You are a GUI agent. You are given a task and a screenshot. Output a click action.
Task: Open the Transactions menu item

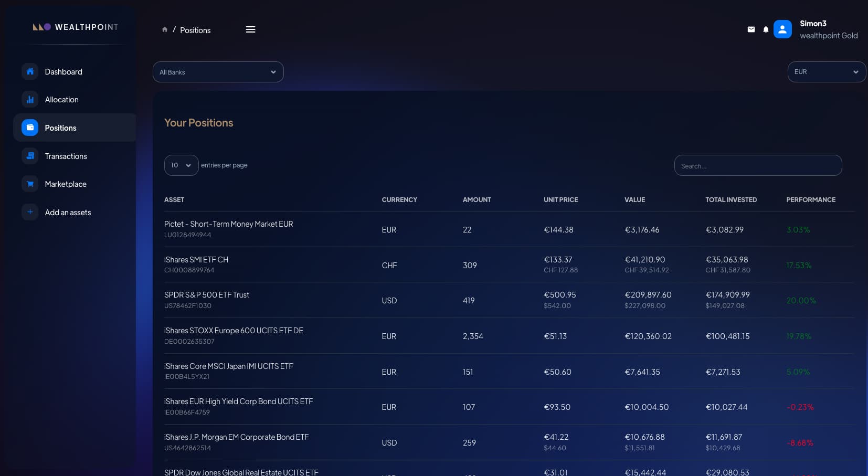(66, 156)
